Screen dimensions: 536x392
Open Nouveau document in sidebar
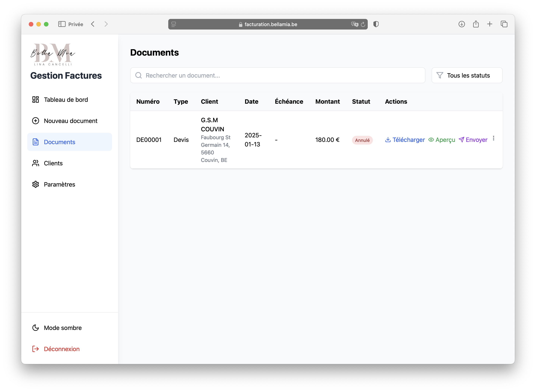[70, 121]
